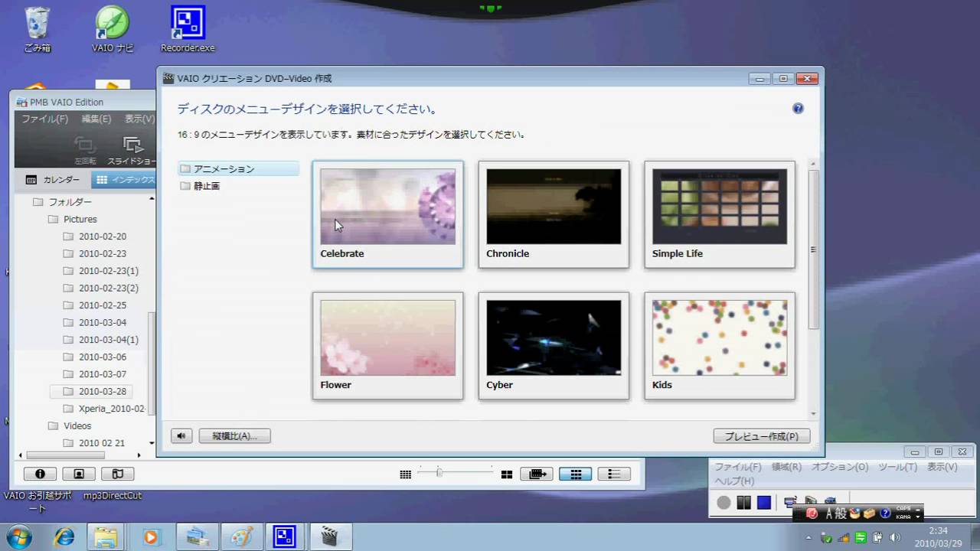980x551 pixels.
Task: Select the Videos folder in PMB tree
Action: coord(70,426)
